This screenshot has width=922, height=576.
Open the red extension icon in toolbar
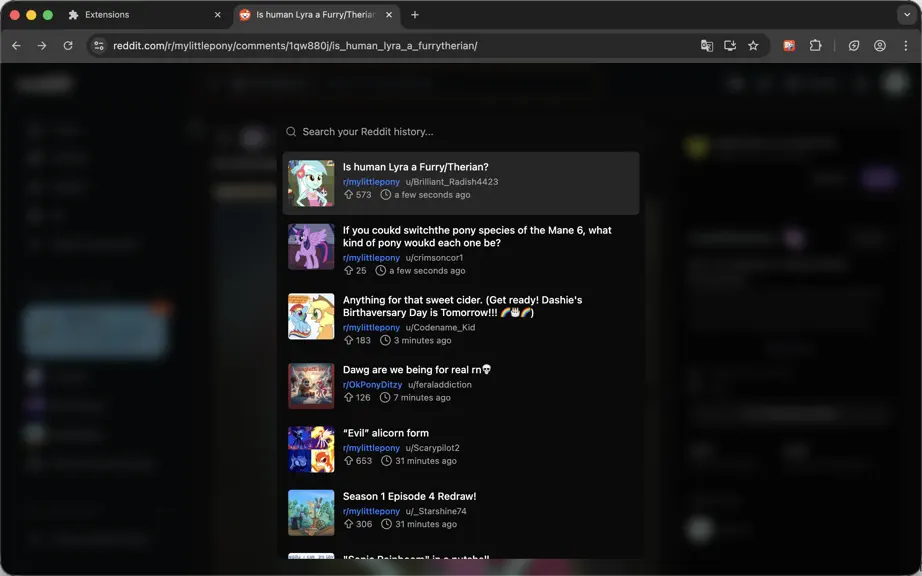click(789, 45)
